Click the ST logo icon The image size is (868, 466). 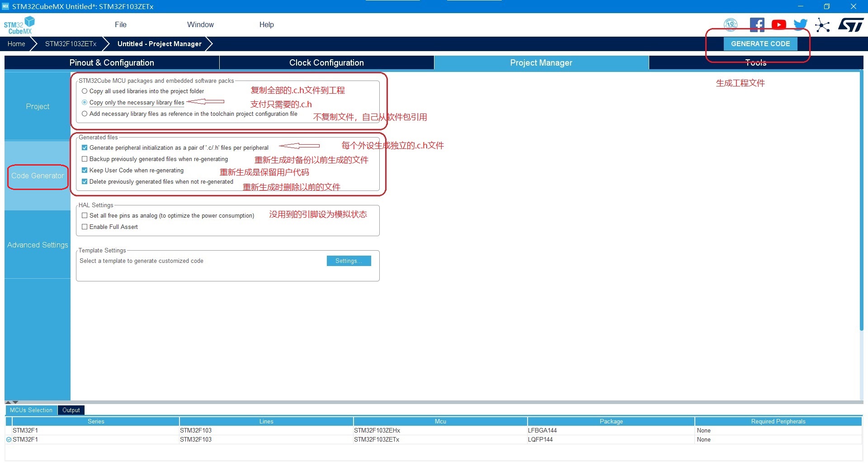coord(851,25)
